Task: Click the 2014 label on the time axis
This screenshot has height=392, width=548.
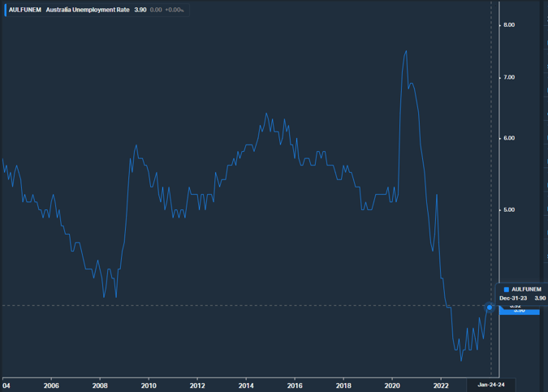Action: 246,386
